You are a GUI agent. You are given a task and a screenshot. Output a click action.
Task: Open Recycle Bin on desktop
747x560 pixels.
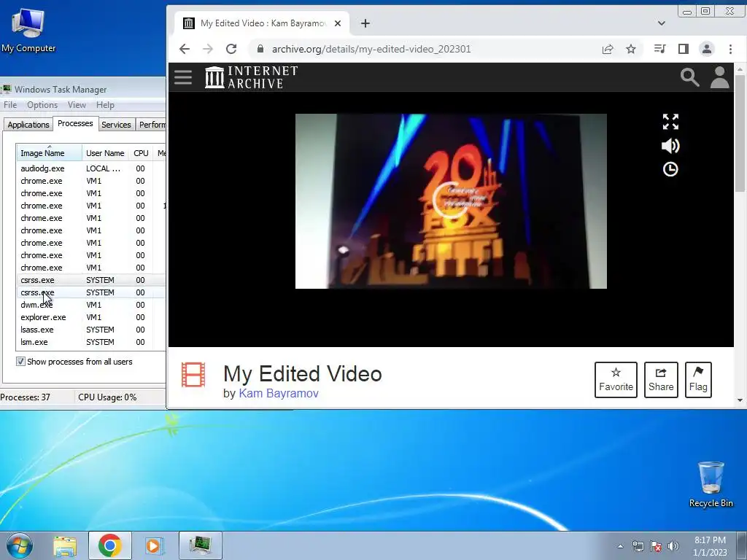tap(711, 484)
